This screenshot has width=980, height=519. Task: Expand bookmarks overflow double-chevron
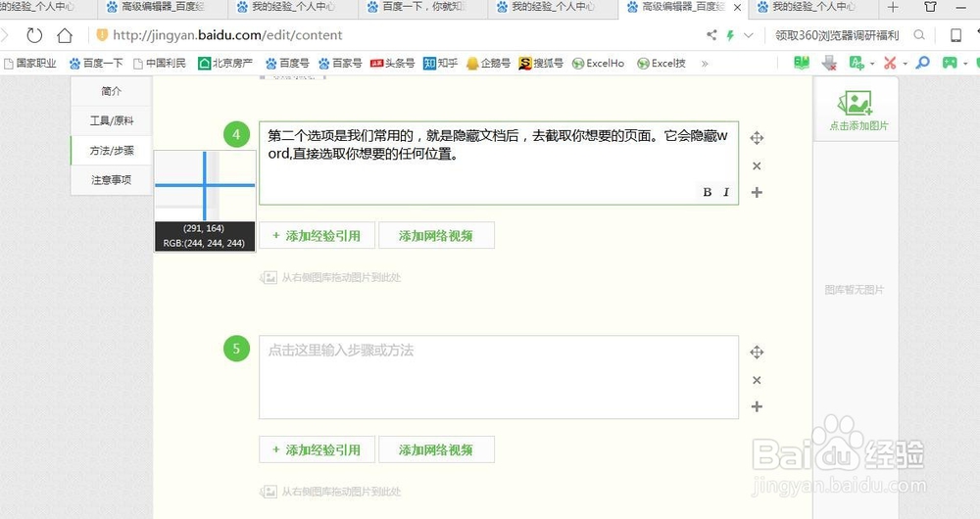tap(705, 63)
